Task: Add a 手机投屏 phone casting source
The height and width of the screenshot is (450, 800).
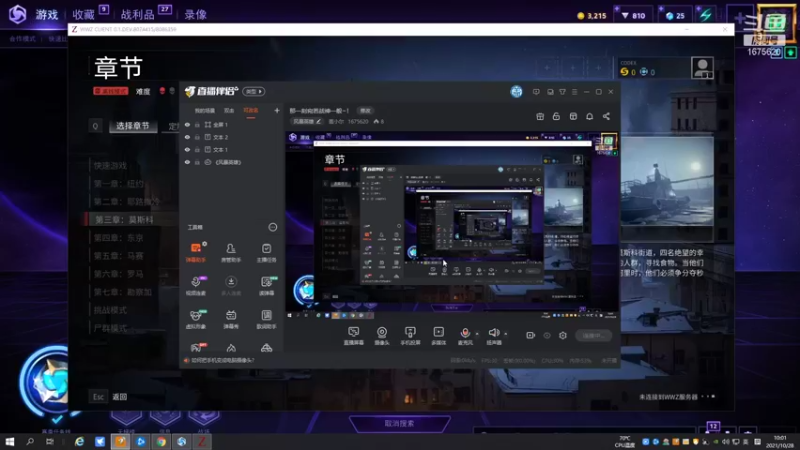Action: [x=410, y=336]
